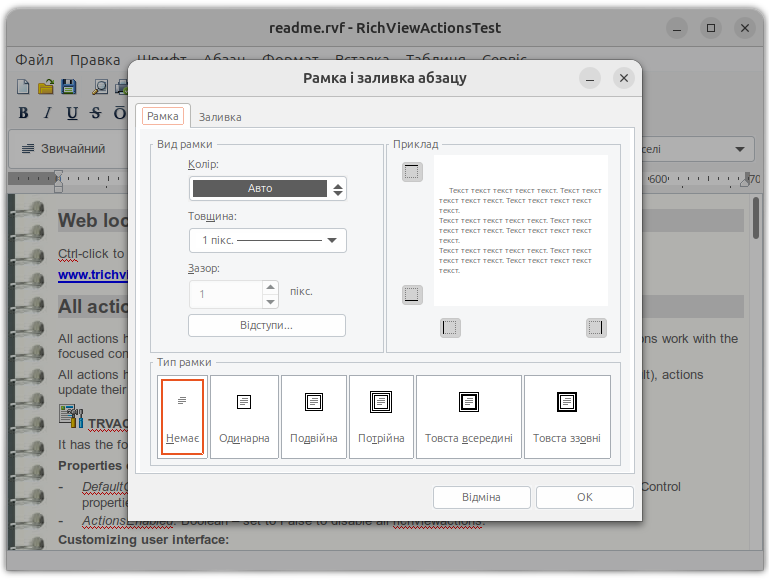Viewport: 769px width, 582px height.
Task: Minimize the Рамка і заливка dialog
Action: (590, 78)
